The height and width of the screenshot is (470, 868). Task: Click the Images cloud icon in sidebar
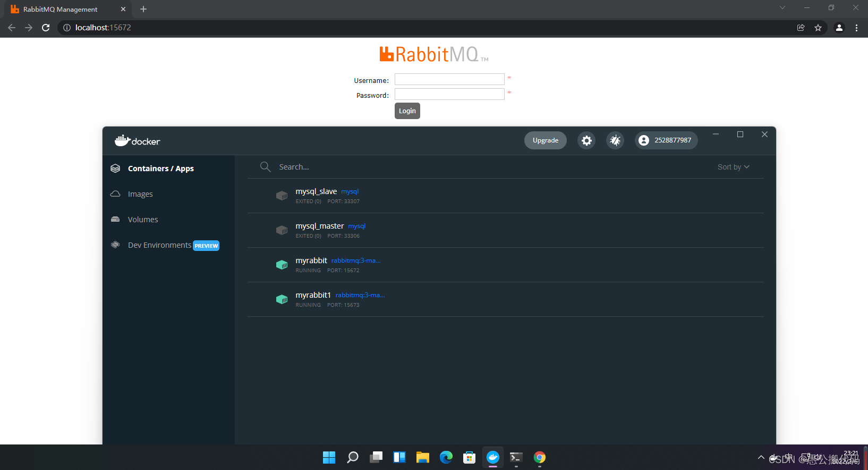(115, 194)
